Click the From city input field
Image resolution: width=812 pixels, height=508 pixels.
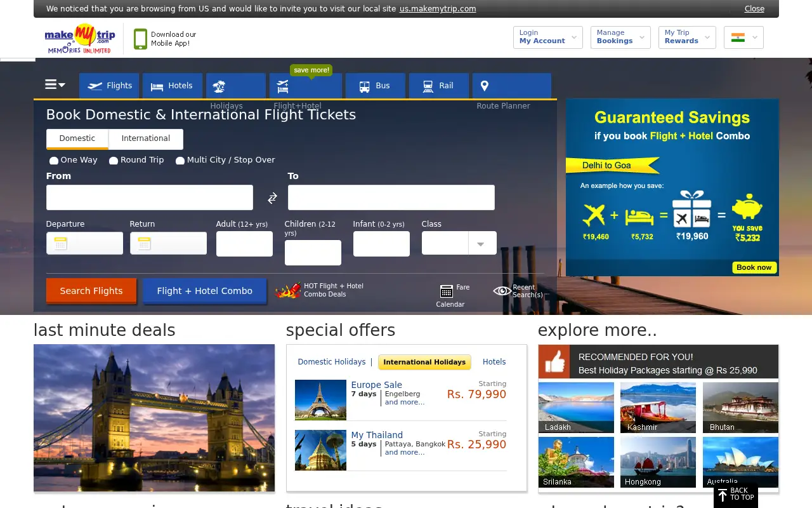[x=150, y=197]
